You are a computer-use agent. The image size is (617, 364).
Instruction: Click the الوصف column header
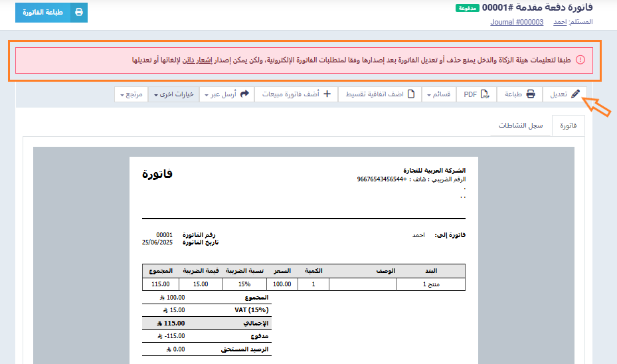click(386, 271)
